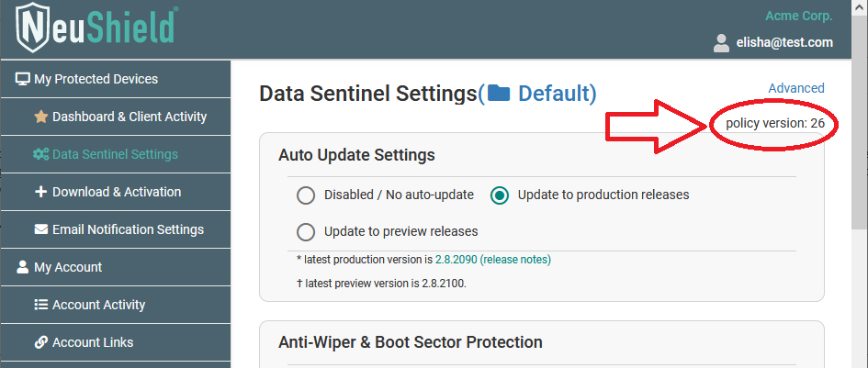Click the person icon beside My Account
The image size is (868, 368).
click(22, 267)
